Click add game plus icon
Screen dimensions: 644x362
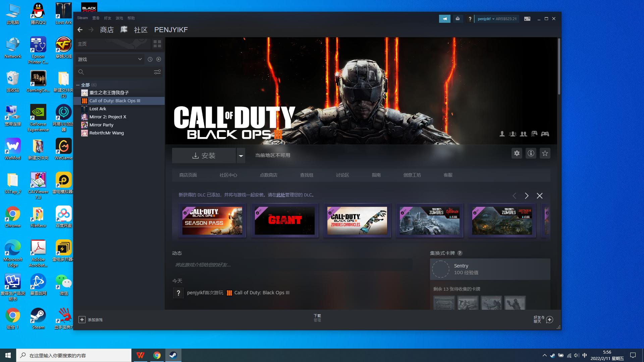pos(82,320)
